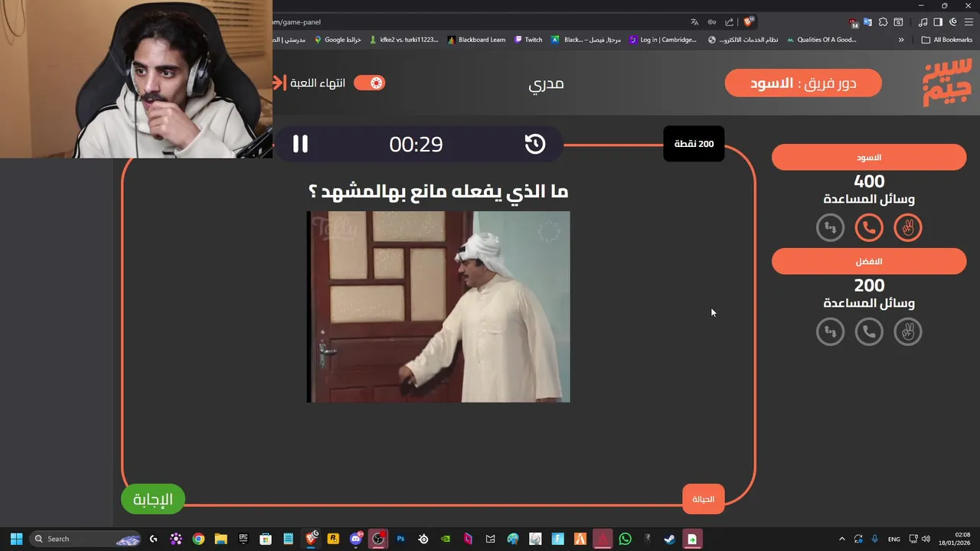Use the two-fingers lifeline for team الاسود
This screenshot has width=980, height=551.
click(908, 227)
